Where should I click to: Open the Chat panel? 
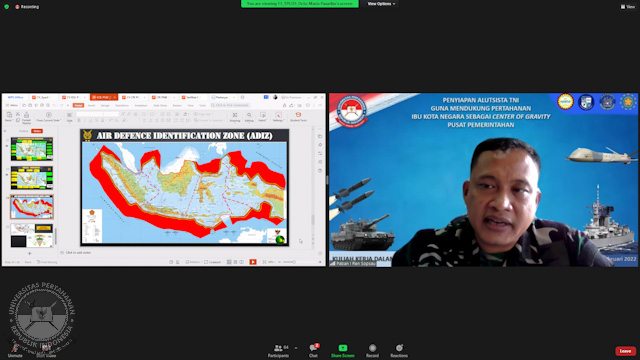click(313, 350)
